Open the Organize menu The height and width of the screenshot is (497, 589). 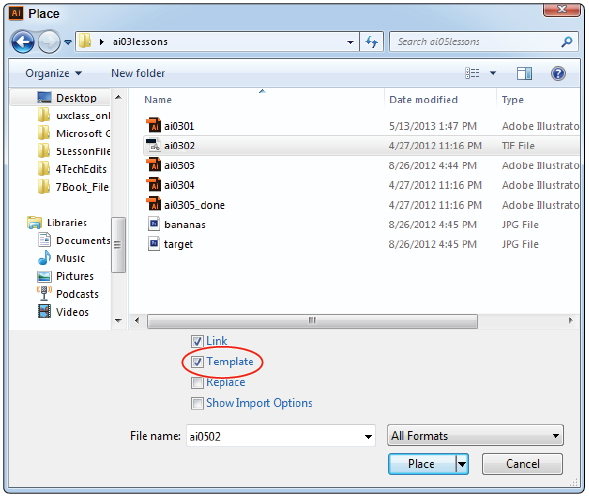coord(53,73)
